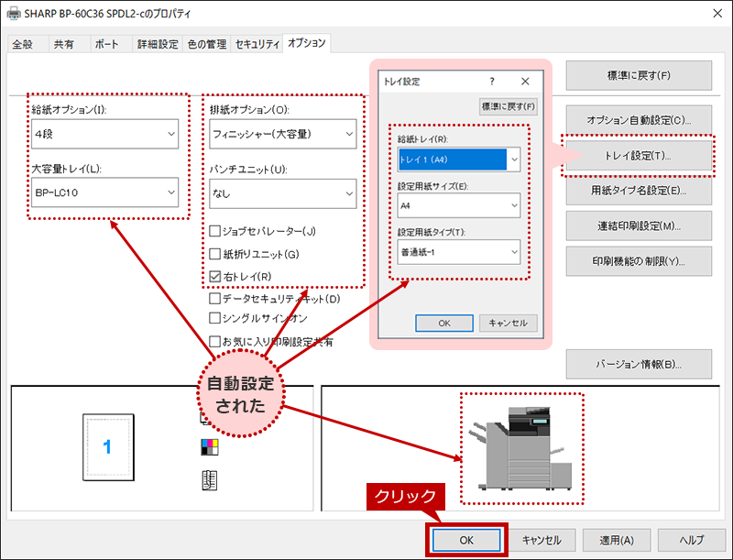Close the トレイ設定 dialog with its X

click(x=525, y=82)
